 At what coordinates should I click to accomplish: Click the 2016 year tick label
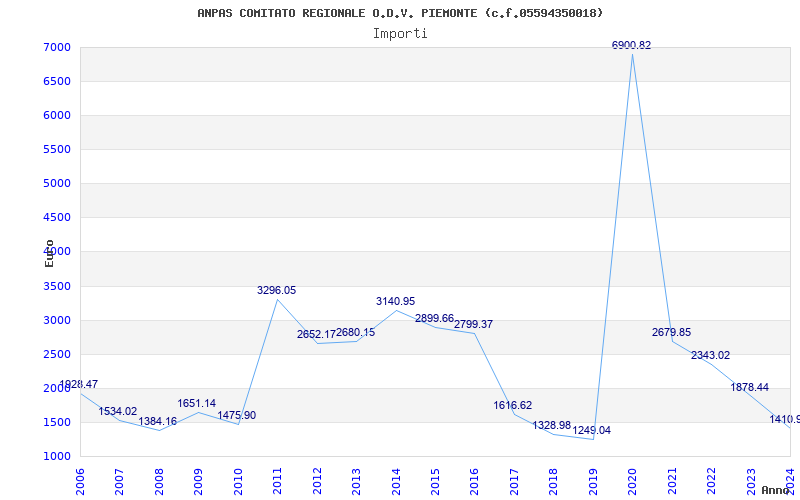click(x=474, y=482)
